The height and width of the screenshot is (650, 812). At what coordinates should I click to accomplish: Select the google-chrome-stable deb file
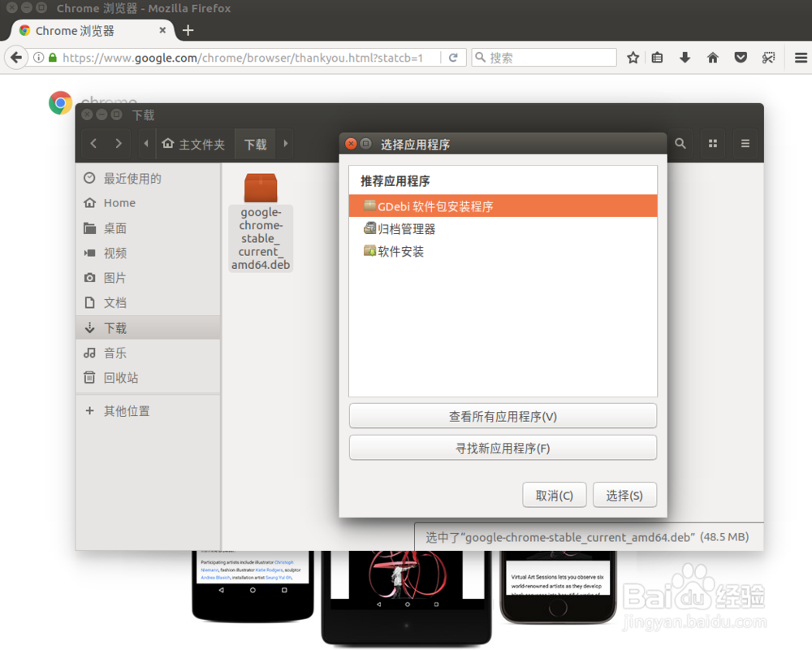260,195
